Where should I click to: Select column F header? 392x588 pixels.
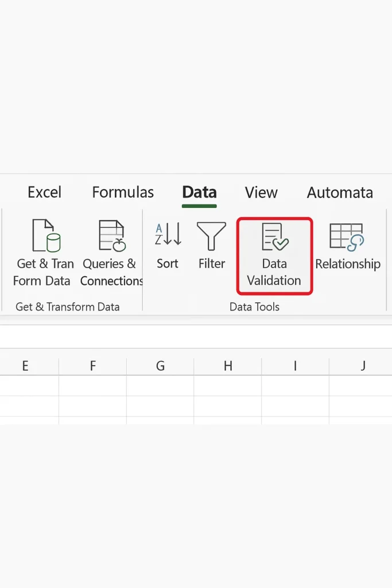click(x=92, y=365)
